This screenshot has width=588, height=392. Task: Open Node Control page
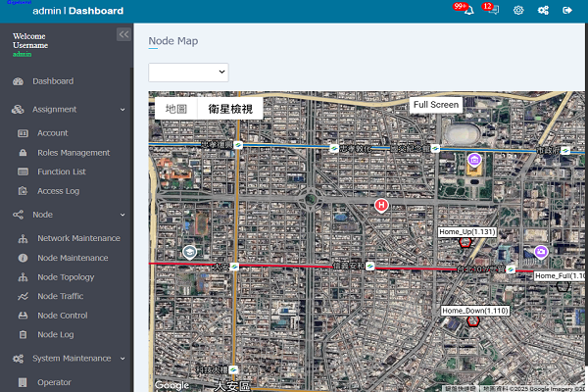click(63, 316)
